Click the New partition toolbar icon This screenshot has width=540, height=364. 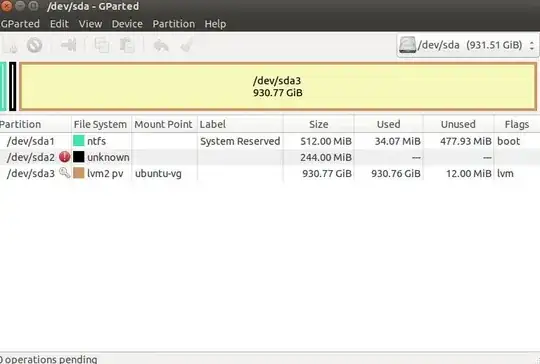12,46
